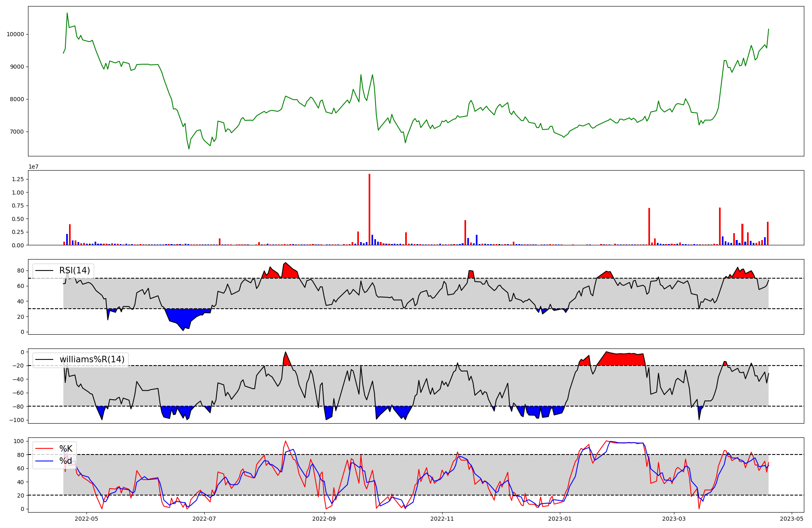Click the 2022-07 x-axis date label
This screenshot has height=528, width=812.
tap(204, 519)
